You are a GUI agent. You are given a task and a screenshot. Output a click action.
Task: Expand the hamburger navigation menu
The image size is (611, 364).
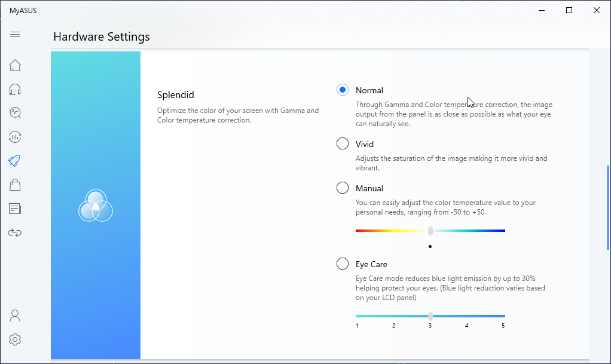tap(15, 35)
